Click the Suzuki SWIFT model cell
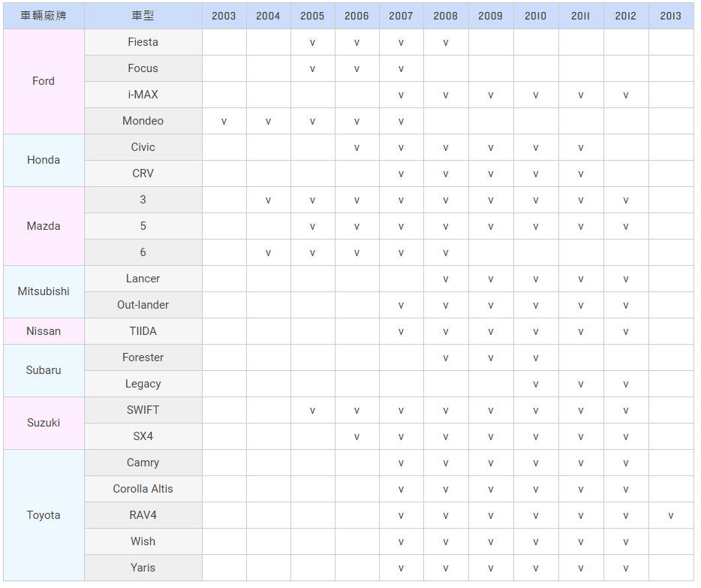The width and height of the screenshot is (701, 588). coord(143,410)
